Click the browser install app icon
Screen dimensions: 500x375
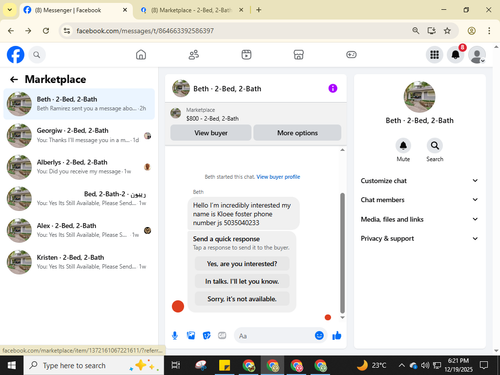431,31
